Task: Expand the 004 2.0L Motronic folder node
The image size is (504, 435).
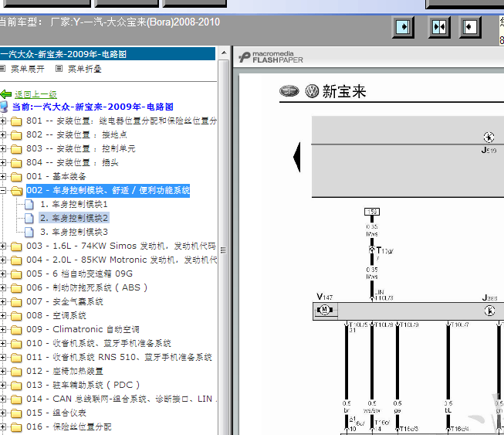Action: [3, 260]
